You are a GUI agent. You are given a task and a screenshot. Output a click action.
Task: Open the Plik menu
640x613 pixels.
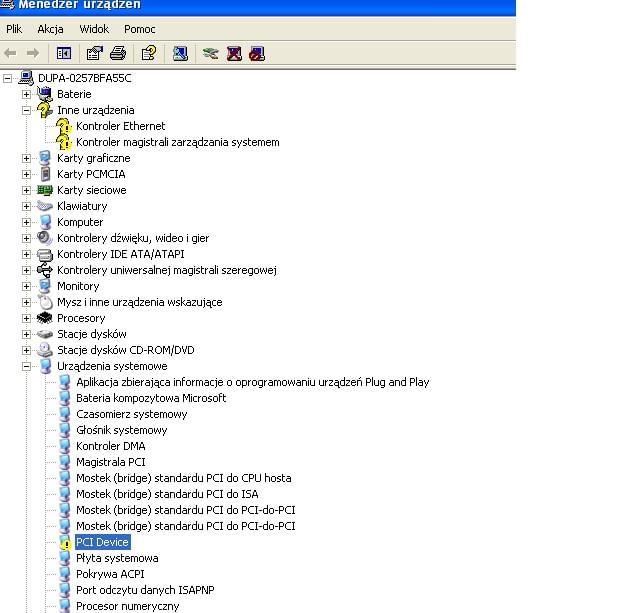point(14,29)
